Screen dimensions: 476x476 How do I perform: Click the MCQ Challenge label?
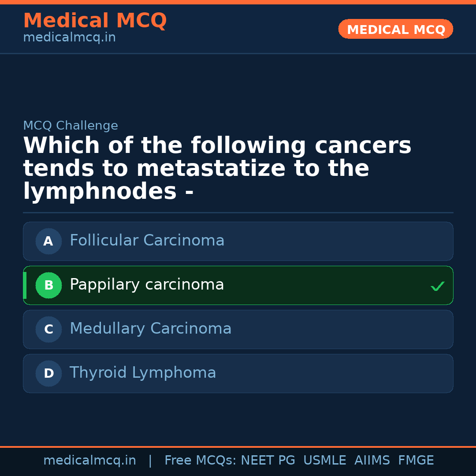71,126
